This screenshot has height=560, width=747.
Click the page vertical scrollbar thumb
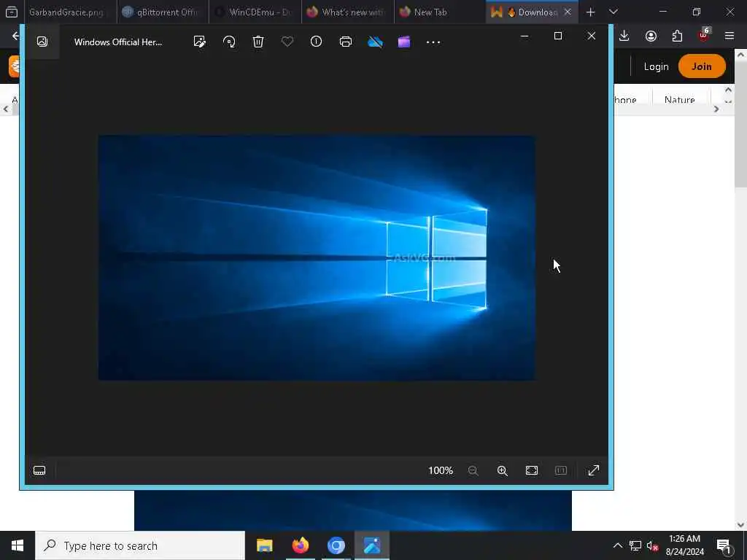point(740,122)
